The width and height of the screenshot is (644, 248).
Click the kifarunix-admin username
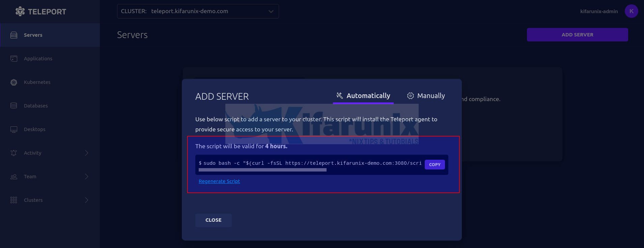599,11
